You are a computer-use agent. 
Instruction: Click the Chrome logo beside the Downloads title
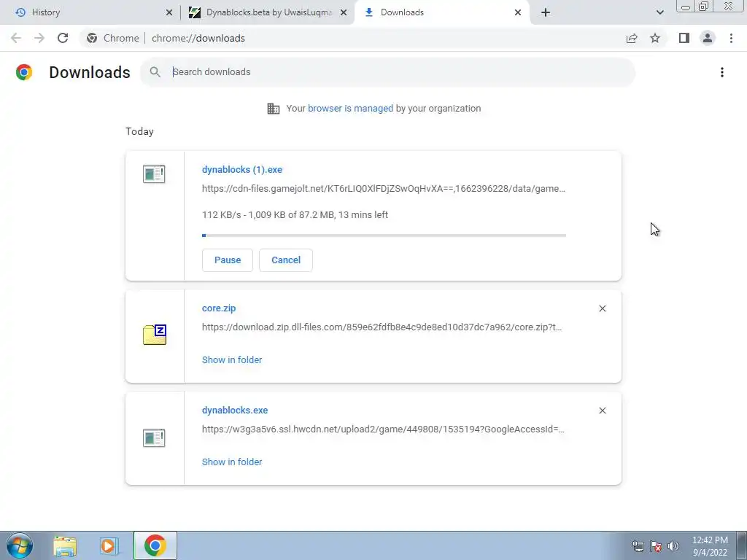tap(24, 72)
